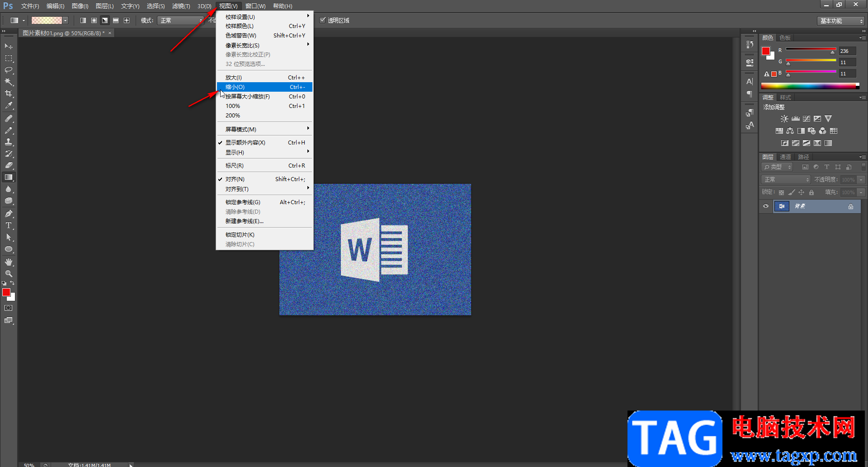The height and width of the screenshot is (467, 868).
Task: Add a Levels adjustment
Action: point(796,119)
